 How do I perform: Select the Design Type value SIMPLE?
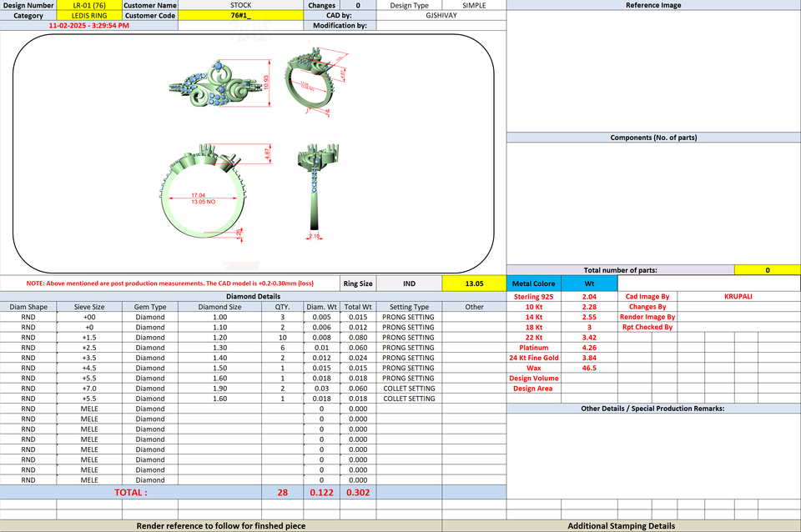474,5
